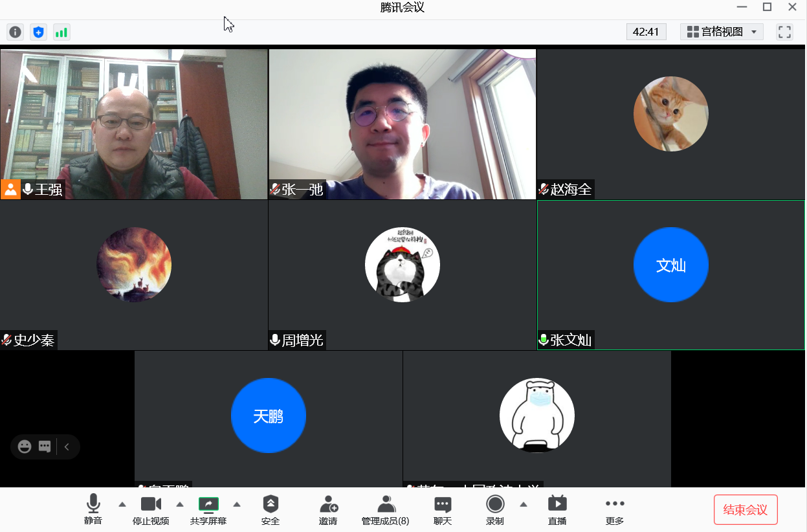
Task: Toggle 录制 recording
Action: [495, 510]
